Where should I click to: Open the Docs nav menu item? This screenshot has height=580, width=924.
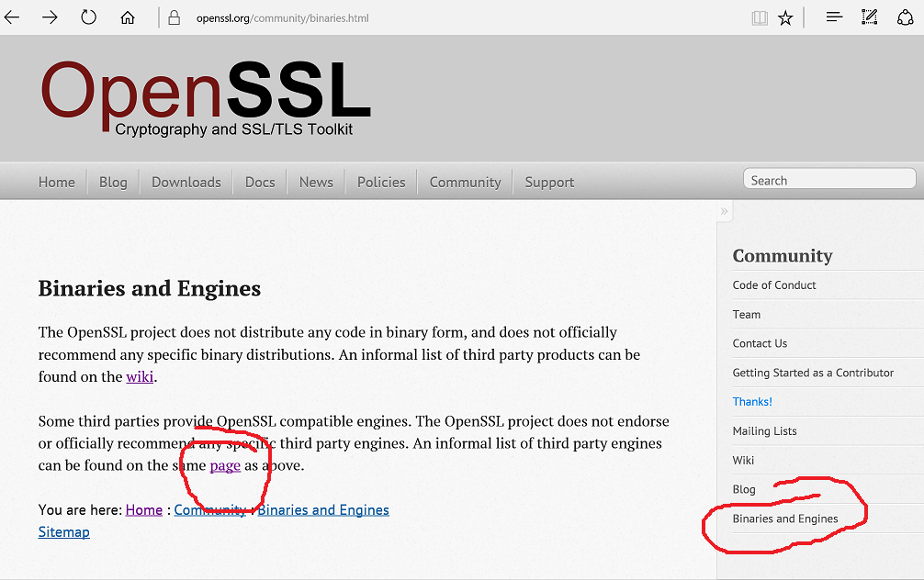[260, 182]
